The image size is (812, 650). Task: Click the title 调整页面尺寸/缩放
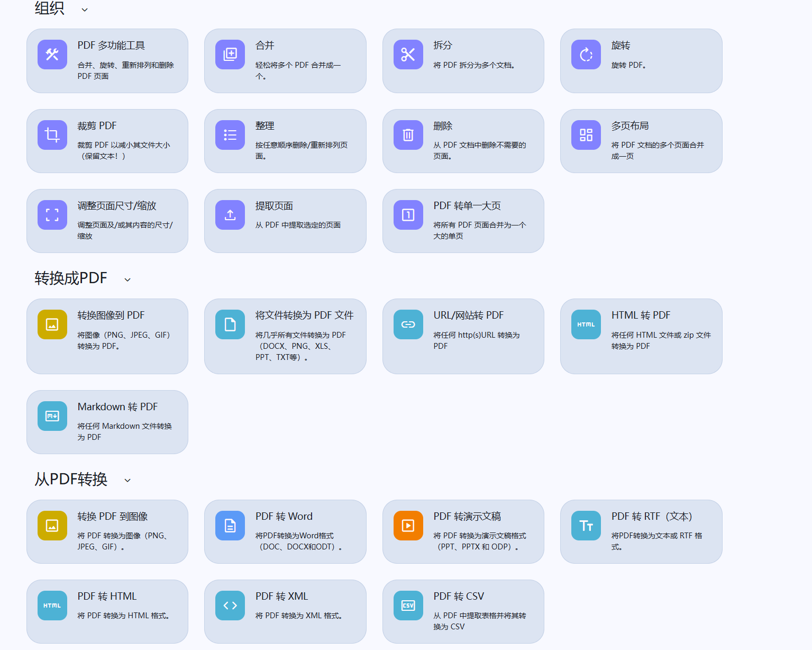pos(117,206)
